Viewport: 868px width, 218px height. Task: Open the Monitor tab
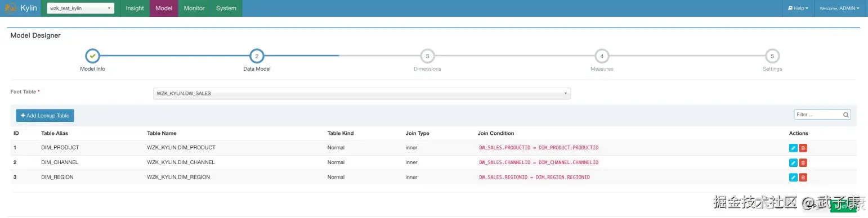tap(194, 8)
